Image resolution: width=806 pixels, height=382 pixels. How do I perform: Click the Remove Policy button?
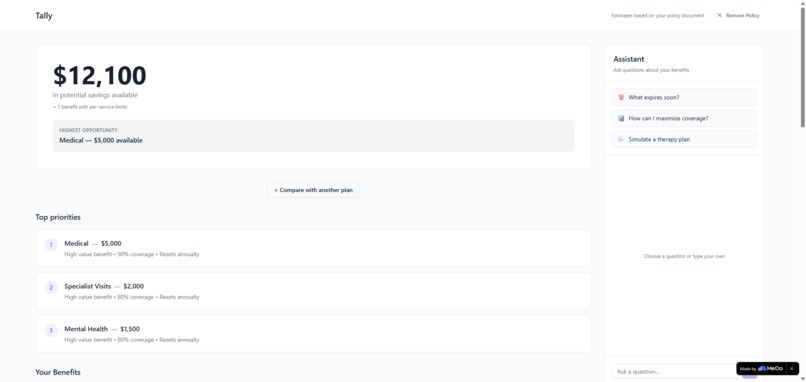(x=738, y=15)
